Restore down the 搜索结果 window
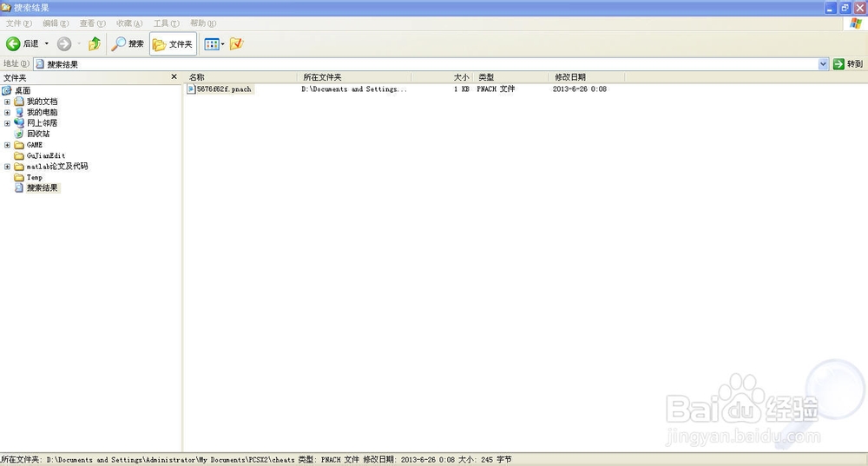Viewport: 868px width, 466px height. [x=845, y=8]
